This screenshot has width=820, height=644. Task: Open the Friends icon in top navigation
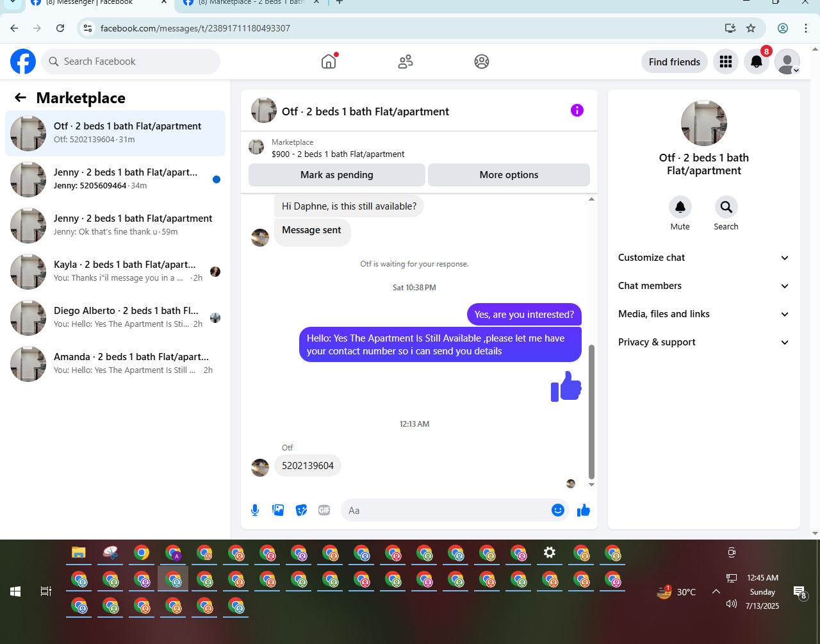(x=406, y=62)
